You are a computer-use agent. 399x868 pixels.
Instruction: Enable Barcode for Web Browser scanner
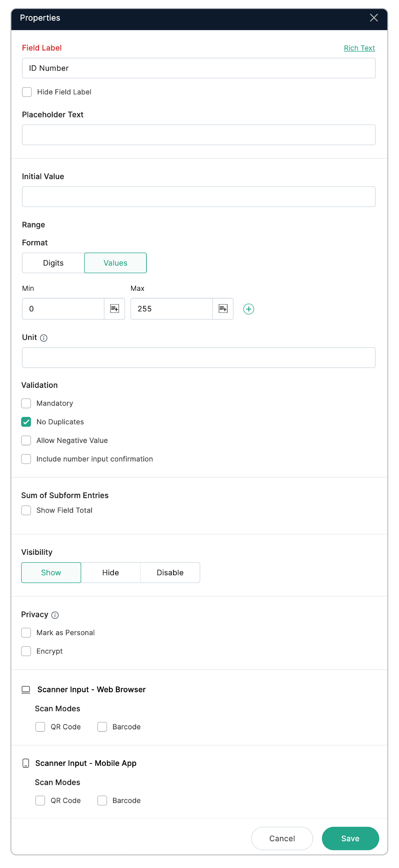[102, 727]
